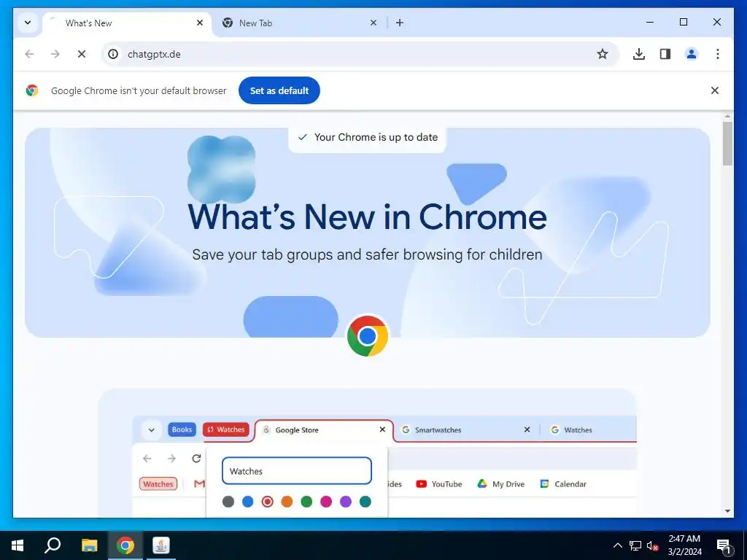Go back to previous page
The height and width of the screenshot is (560, 747).
(29, 54)
